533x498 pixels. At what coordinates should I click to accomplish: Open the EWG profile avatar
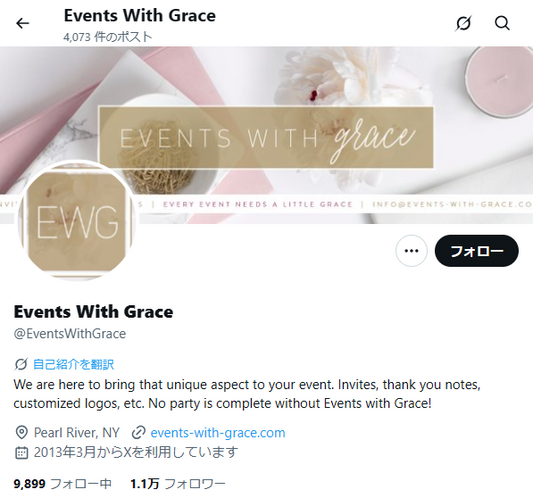(x=77, y=220)
